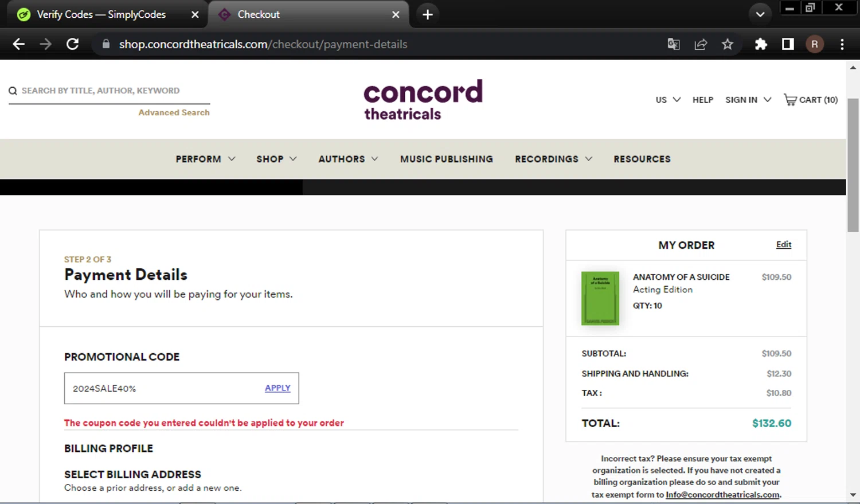Click the SHIPPING AND HANDLING $12.30 value
Viewport: 860px width, 504px height.
pos(779,373)
